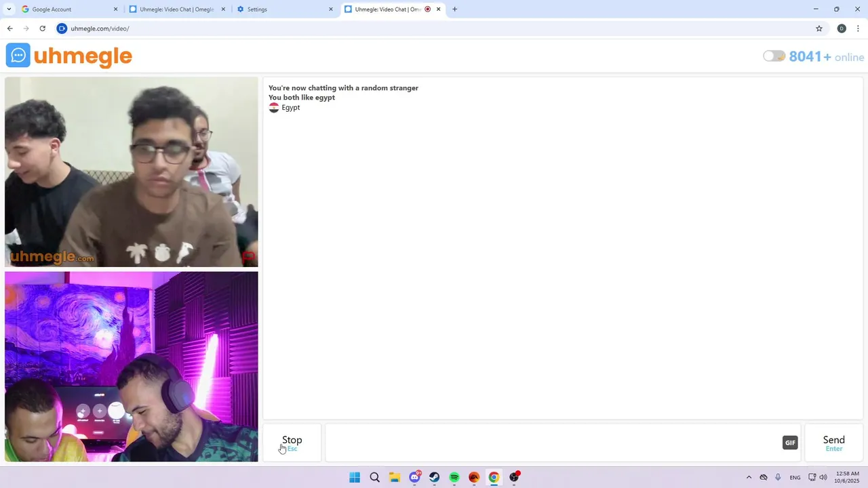Open the Windows Start menu
Viewport: 868px width, 488px height.
[x=355, y=477]
